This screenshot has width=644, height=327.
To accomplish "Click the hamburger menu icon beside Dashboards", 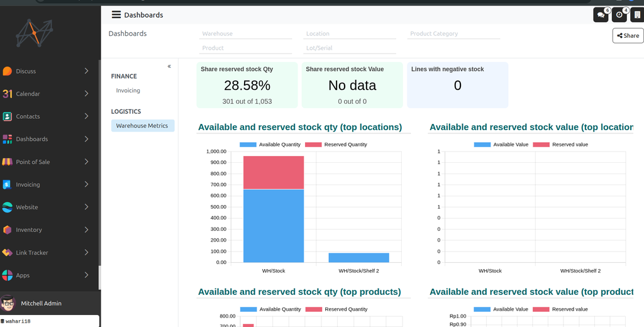I will pos(116,14).
